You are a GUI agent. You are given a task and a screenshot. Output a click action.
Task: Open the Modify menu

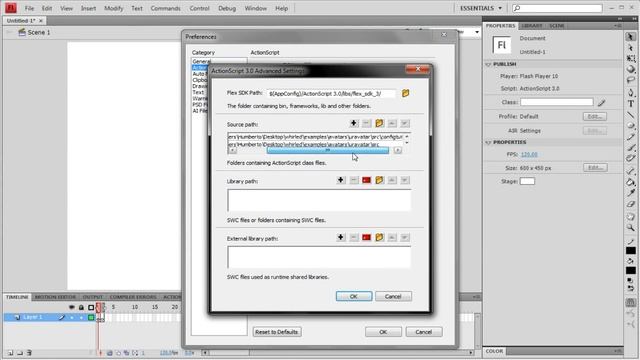point(113,8)
